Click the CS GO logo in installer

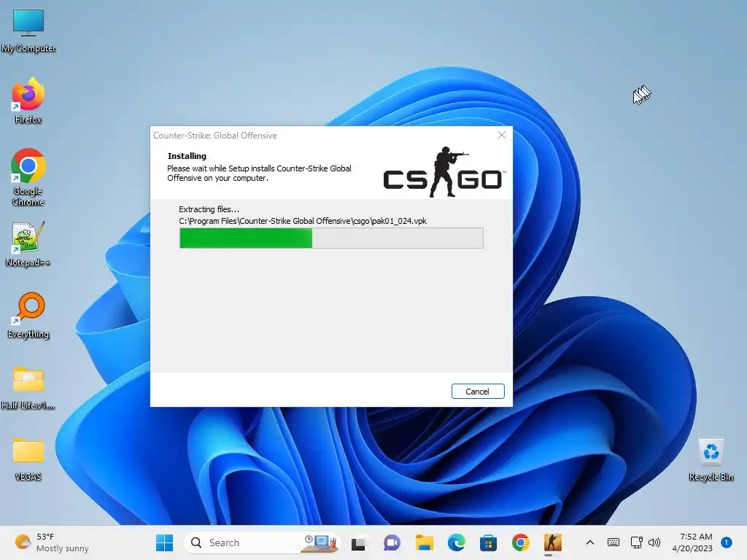pos(444,172)
